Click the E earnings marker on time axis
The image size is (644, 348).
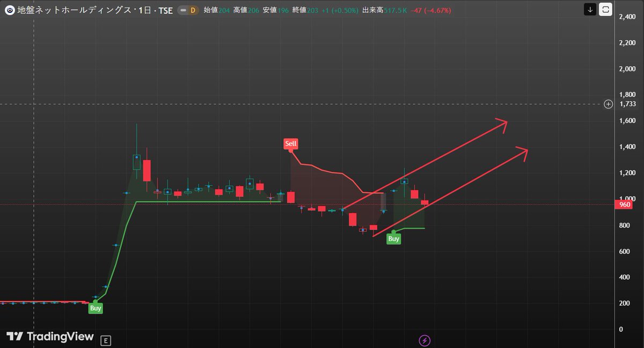pos(106,340)
